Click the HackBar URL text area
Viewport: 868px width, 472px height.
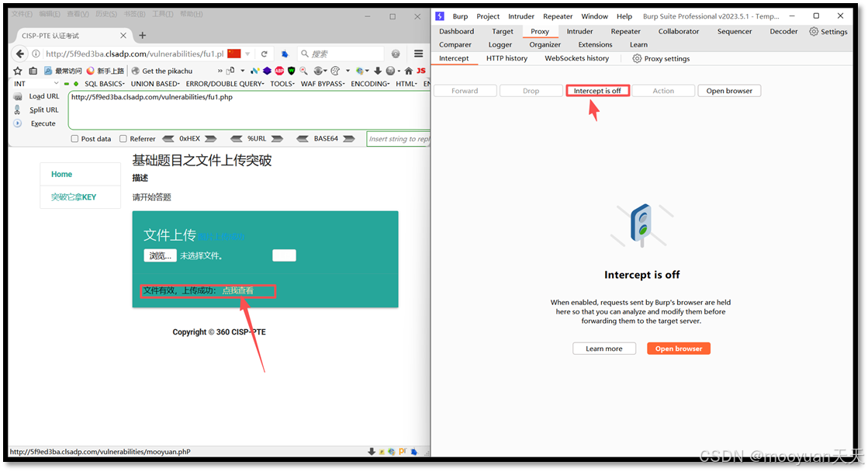248,110
